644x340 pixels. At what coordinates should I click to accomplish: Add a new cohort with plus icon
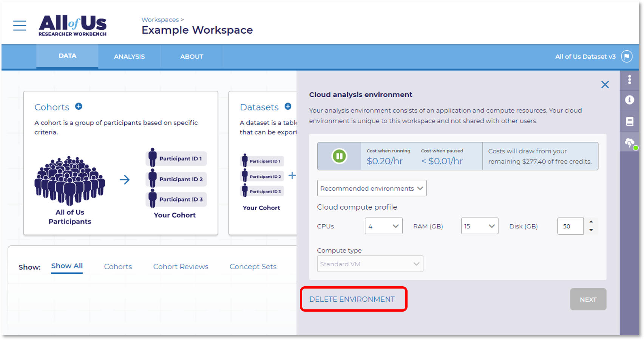pyautogui.click(x=79, y=107)
